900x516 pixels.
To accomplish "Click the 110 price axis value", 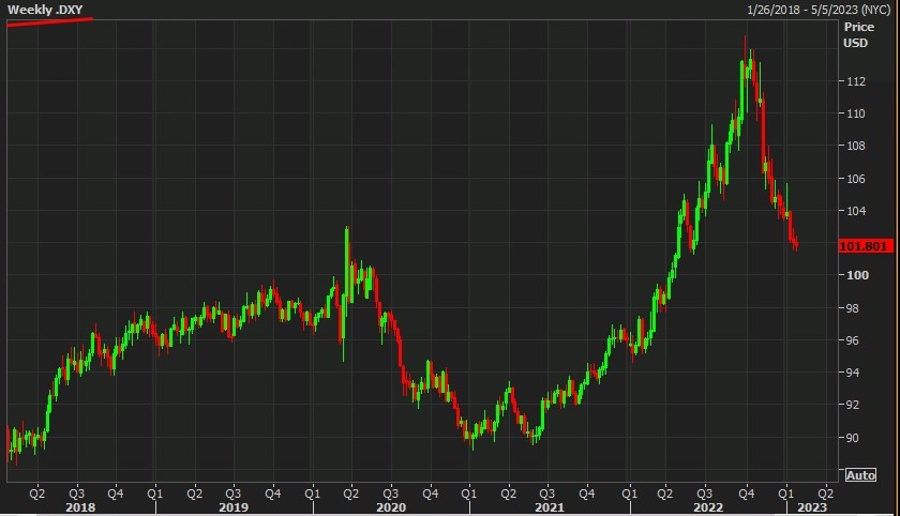I will (856, 114).
